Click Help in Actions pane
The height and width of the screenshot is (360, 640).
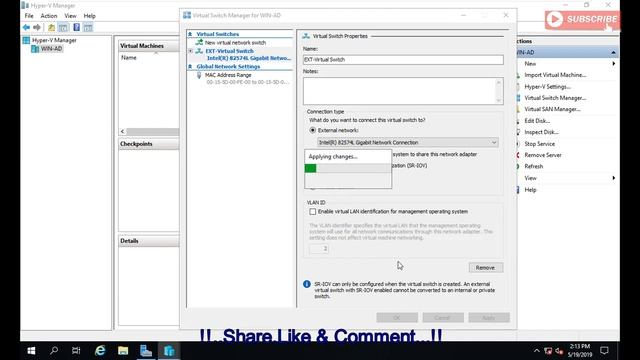530,190
